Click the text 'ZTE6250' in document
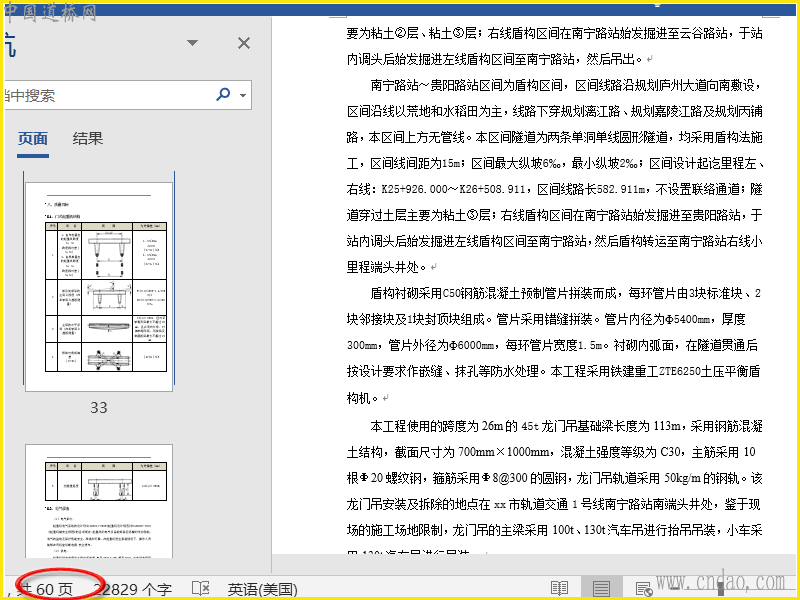800x600 pixels. pos(679,371)
